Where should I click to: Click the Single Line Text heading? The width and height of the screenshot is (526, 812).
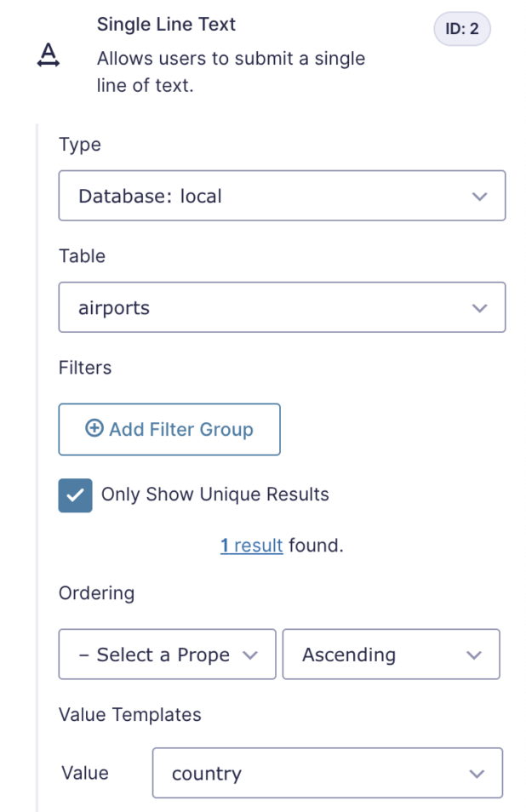[x=166, y=25]
